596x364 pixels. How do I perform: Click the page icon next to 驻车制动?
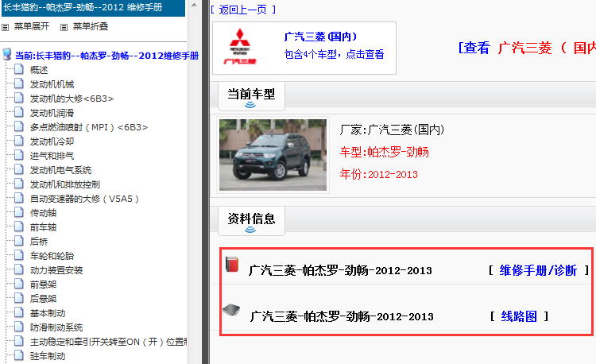[19, 356]
